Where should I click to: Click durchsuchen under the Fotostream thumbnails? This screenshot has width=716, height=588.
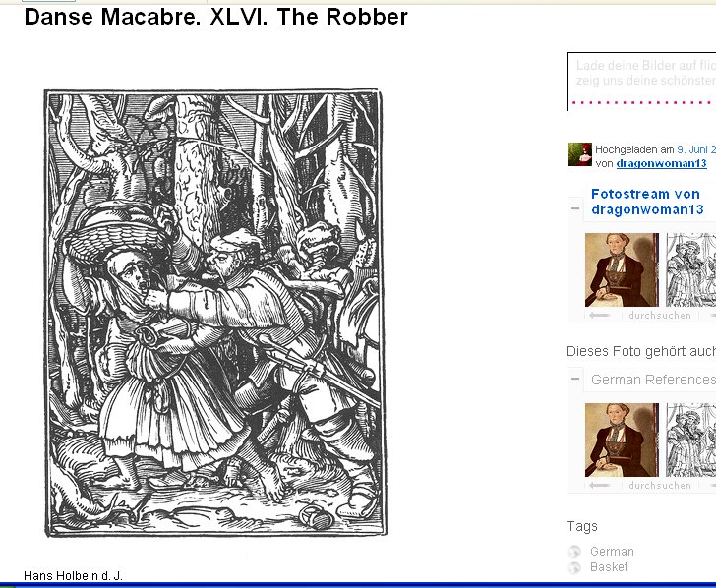[x=659, y=315]
